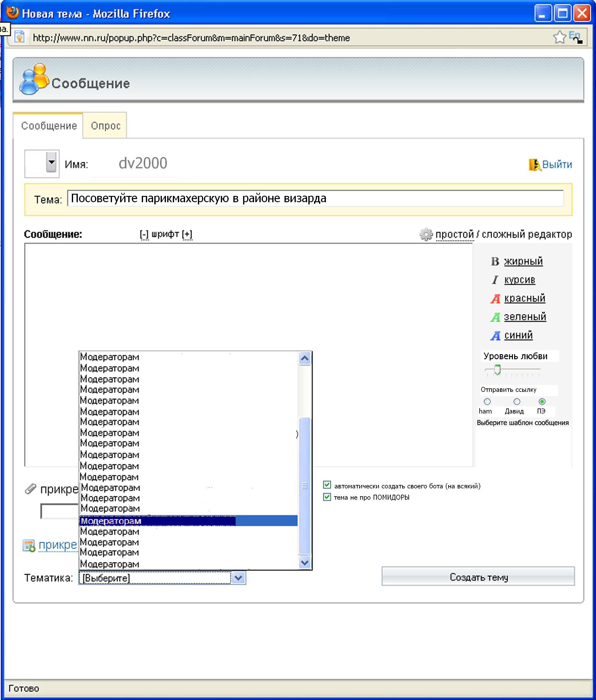Click the attach link beside the table icon
The width and height of the screenshot is (596, 700).
pyautogui.click(x=58, y=545)
